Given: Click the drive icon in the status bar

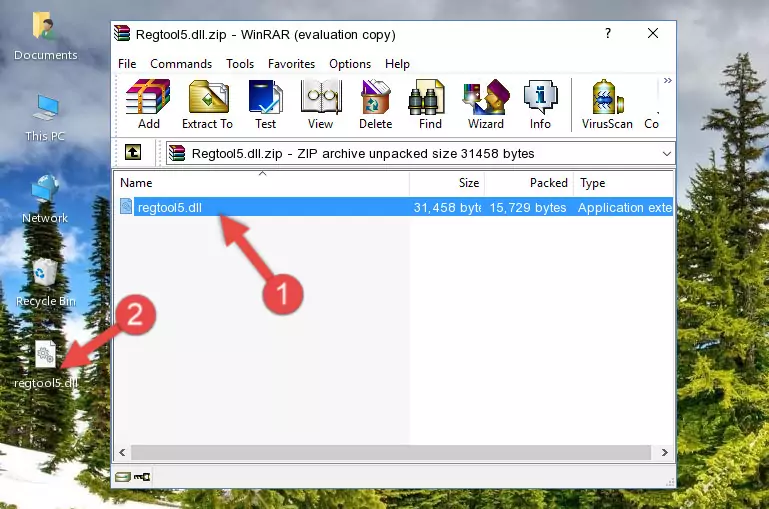Looking at the screenshot, I should [123, 476].
